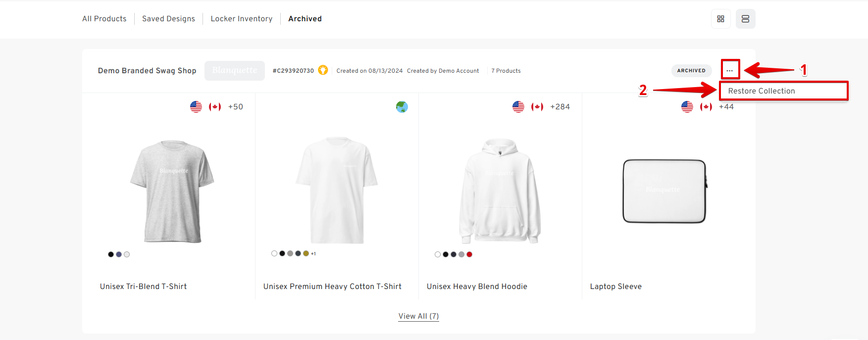Click the Blanquette brand logo badge
The height and width of the screenshot is (340, 868).
(235, 70)
